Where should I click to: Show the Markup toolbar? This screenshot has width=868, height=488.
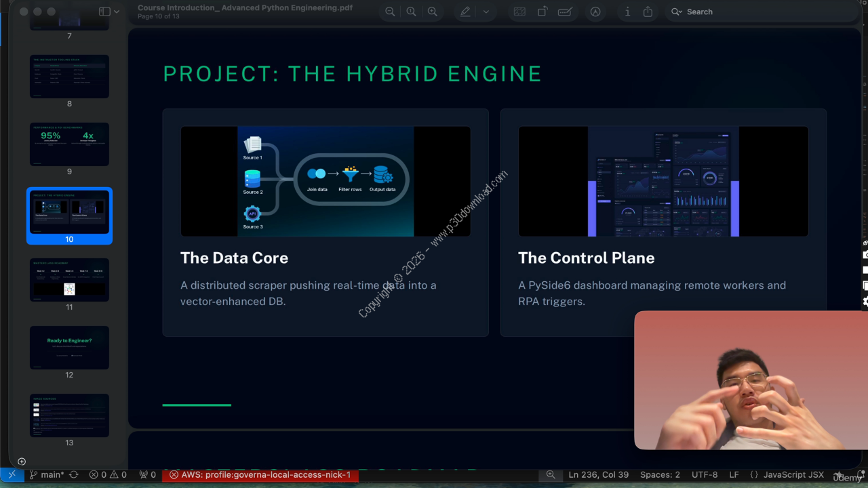(x=595, y=12)
